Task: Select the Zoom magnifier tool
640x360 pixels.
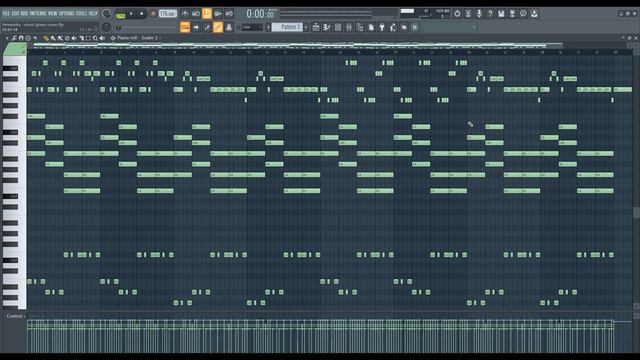Action: [x=95, y=38]
